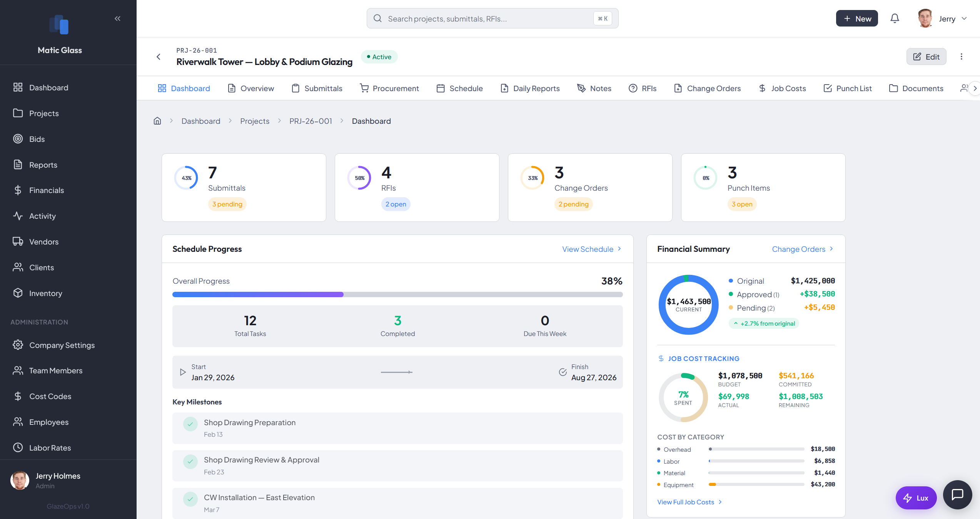Screen dimensions: 980x519
Task: Open the notifications bell icon
Action: click(x=895, y=18)
